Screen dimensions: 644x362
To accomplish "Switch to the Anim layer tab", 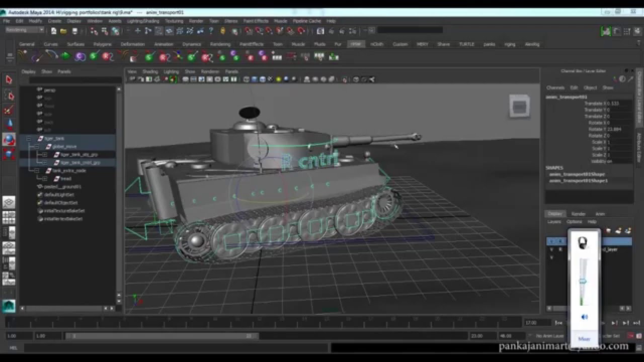I will click(600, 214).
